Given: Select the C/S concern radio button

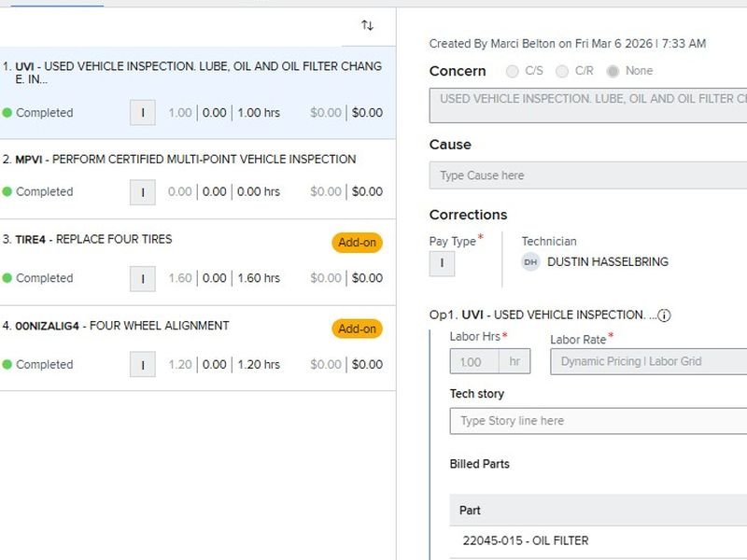Looking at the screenshot, I should (512, 72).
